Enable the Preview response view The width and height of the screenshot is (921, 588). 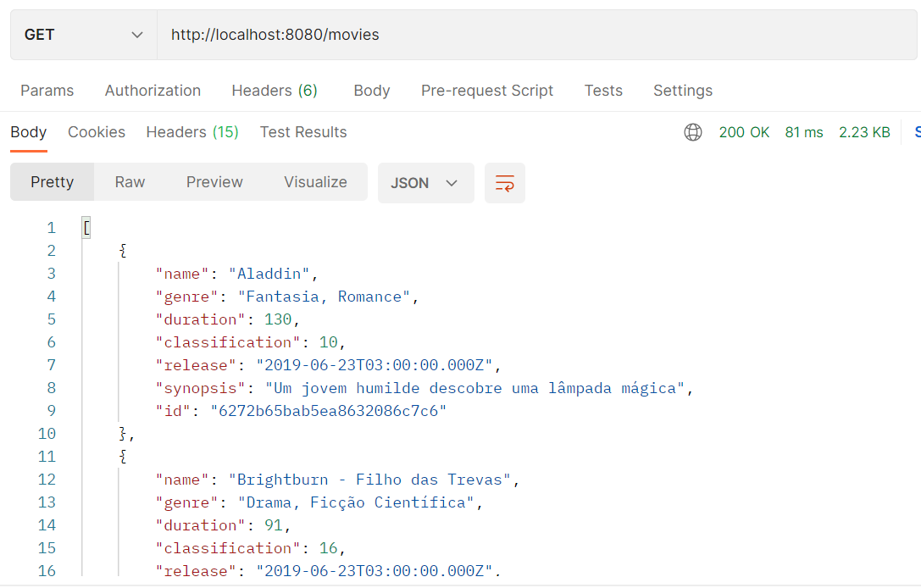tap(214, 181)
